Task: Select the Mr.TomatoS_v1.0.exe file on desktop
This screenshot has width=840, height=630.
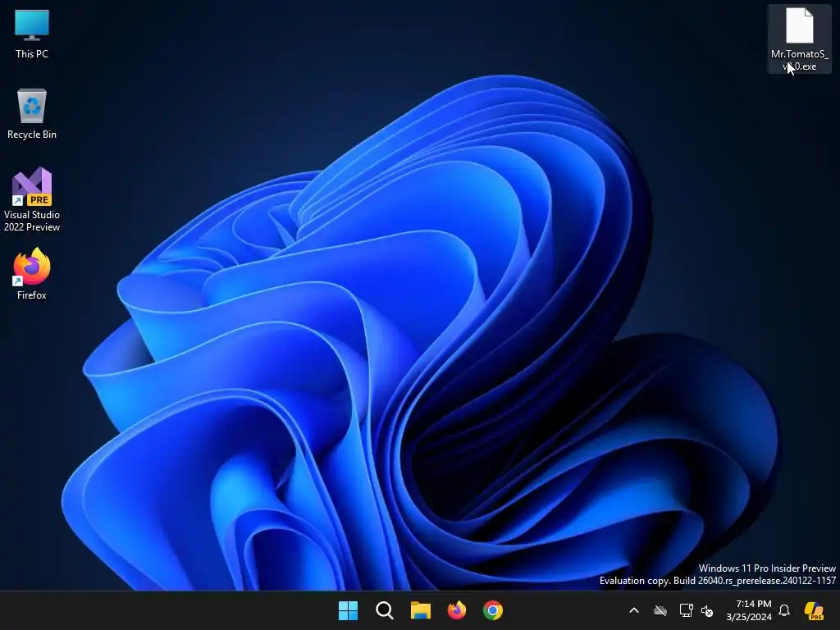Action: 799,39
